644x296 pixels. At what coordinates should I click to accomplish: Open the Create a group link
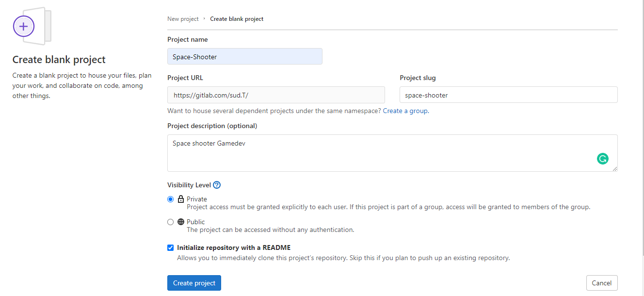tap(405, 111)
